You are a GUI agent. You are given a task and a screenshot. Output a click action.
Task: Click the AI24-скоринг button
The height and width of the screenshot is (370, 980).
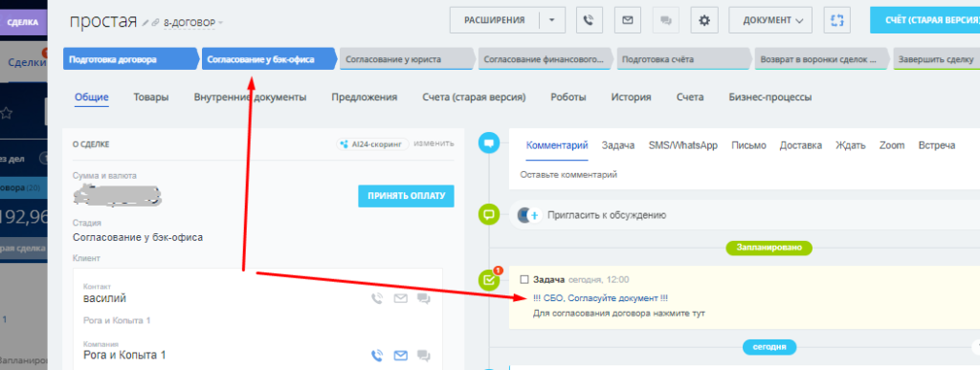(372, 144)
